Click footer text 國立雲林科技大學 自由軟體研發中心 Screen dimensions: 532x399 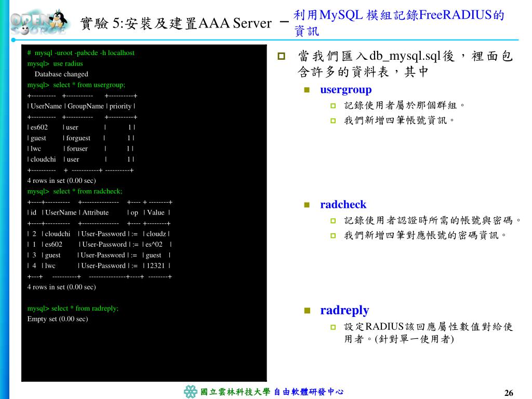tap(272, 392)
